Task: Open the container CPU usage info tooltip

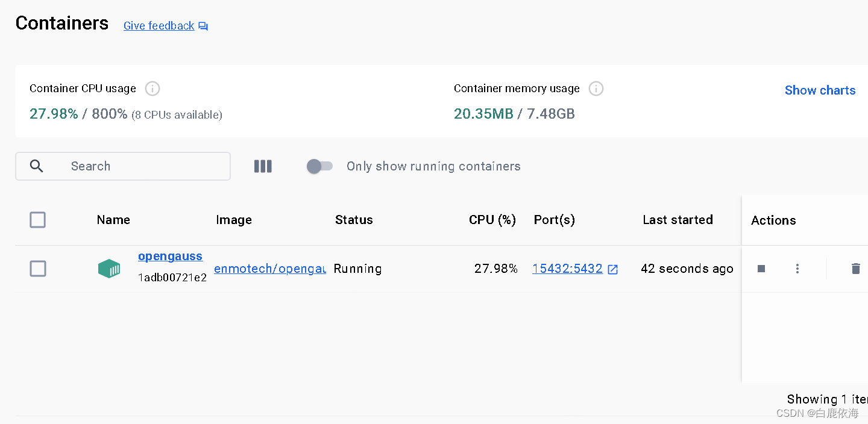Action: point(152,89)
